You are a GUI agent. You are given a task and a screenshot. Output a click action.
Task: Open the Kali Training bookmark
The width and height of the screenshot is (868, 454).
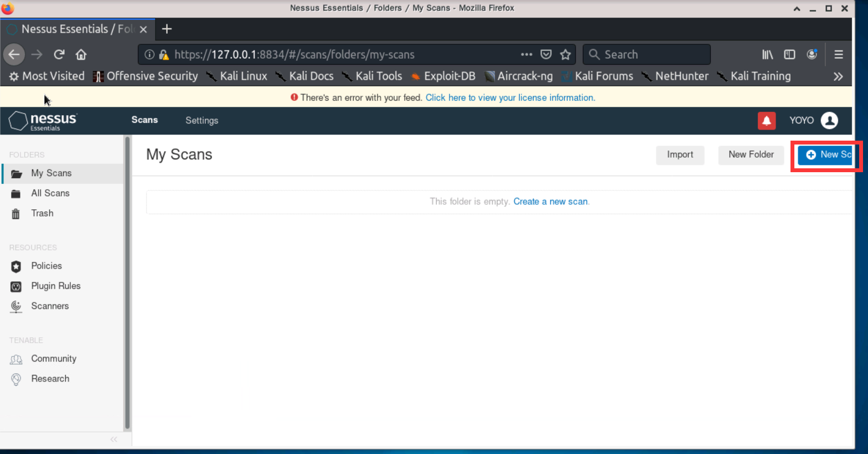754,76
